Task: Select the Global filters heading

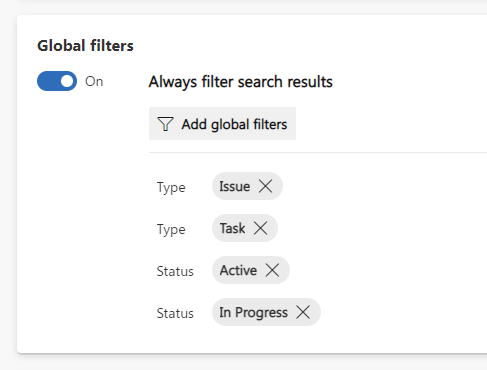Action: click(85, 46)
